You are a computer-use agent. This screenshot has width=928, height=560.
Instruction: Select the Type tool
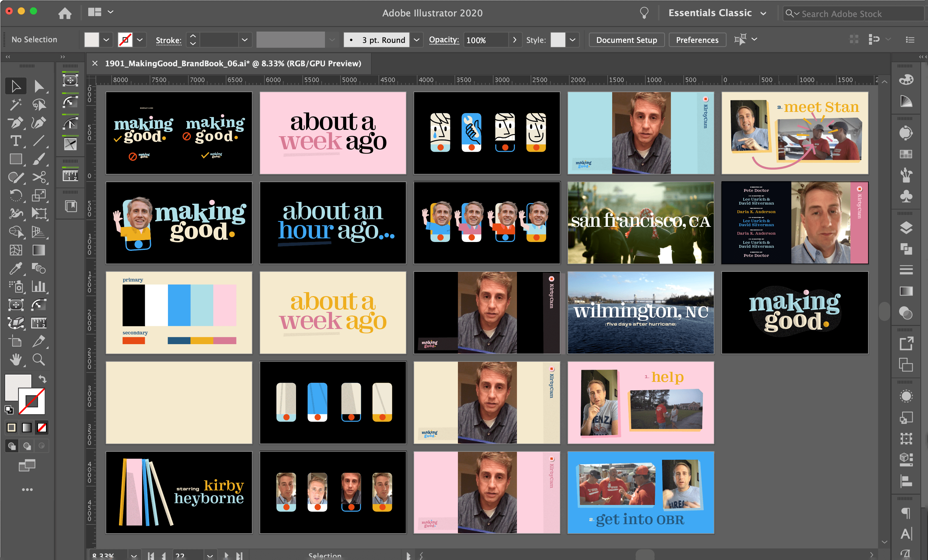(x=16, y=141)
